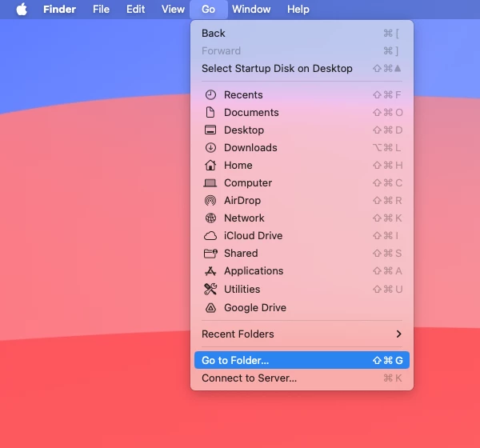Go to Recents via its label
The width and height of the screenshot is (480, 448).
pos(243,95)
